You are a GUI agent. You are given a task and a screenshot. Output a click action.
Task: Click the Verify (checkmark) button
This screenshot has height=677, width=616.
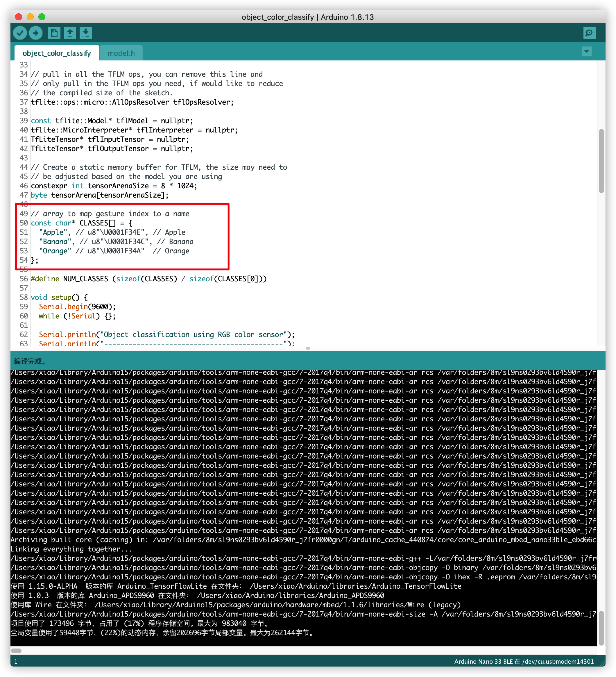20,33
